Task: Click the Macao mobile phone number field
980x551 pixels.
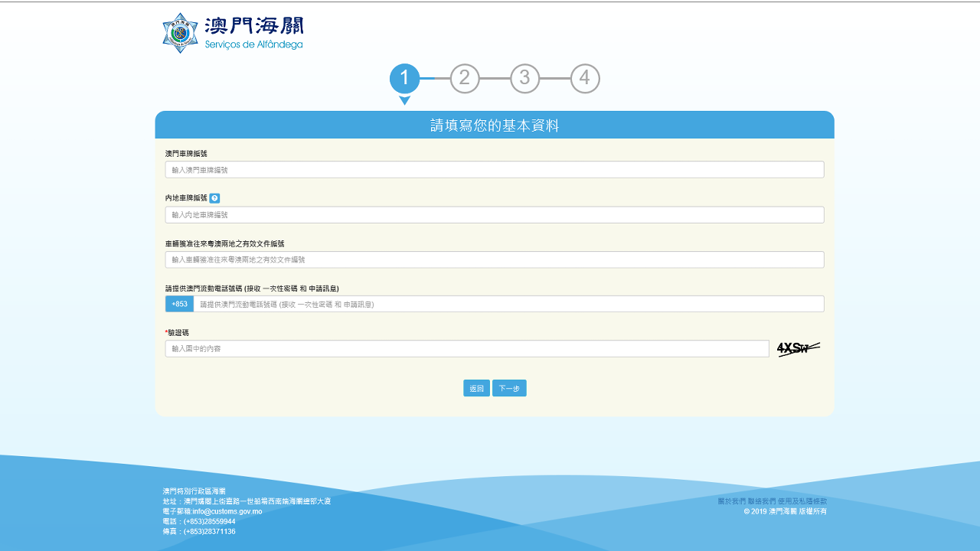Action: (x=508, y=305)
